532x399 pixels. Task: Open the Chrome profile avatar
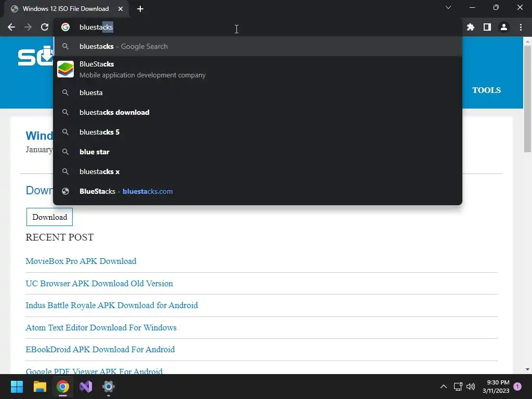504,27
